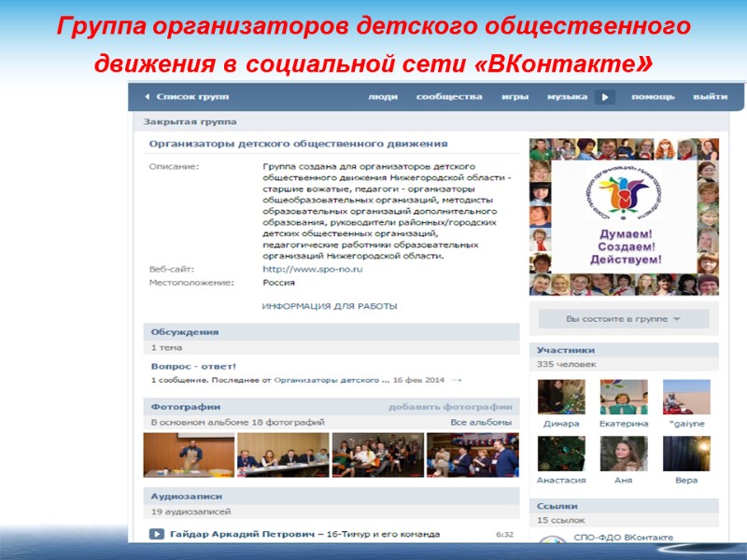Open Аня's avatar
The width and height of the screenshot is (747, 560).
[624, 454]
